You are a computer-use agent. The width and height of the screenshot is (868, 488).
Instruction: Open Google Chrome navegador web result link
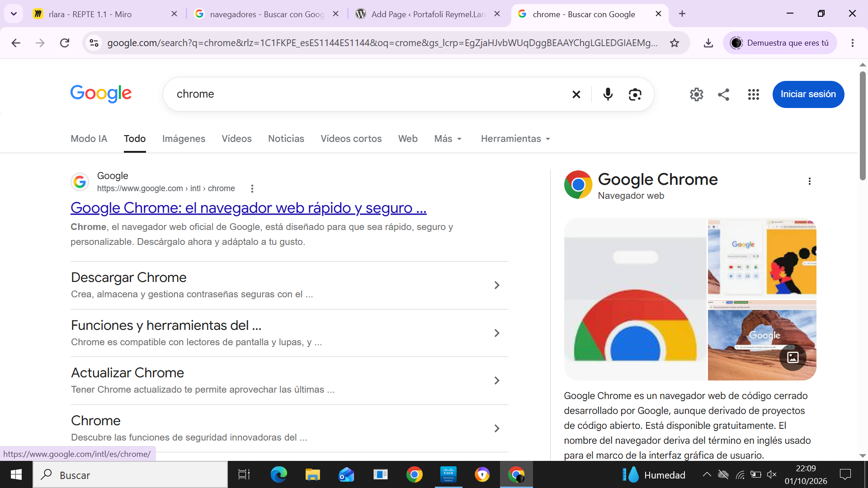(249, 208)
